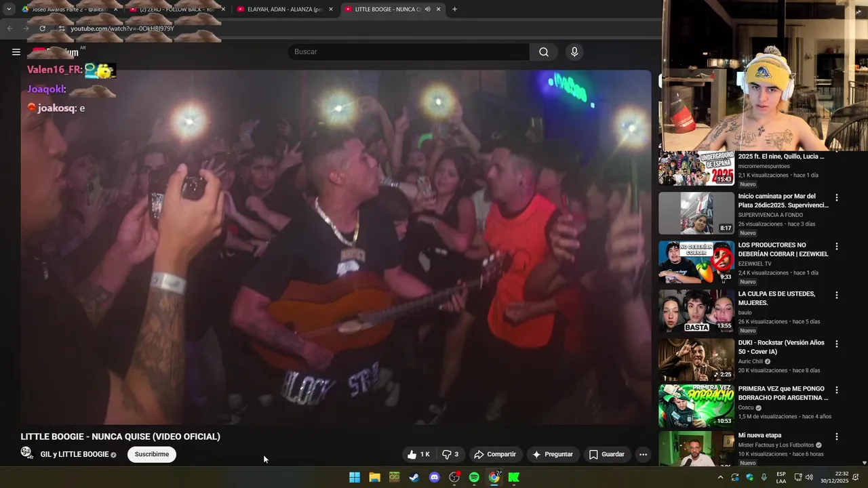Image resolution: width=868 pixels, height=488 pixels.
Task: Open the YouTube hamburger guide menu
Action: point(16,52)
